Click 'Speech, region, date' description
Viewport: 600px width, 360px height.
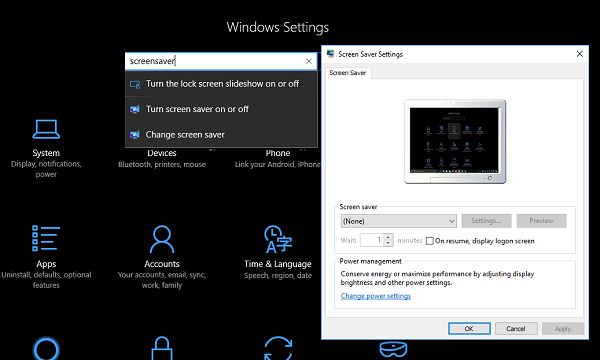(x=278, y=275)
